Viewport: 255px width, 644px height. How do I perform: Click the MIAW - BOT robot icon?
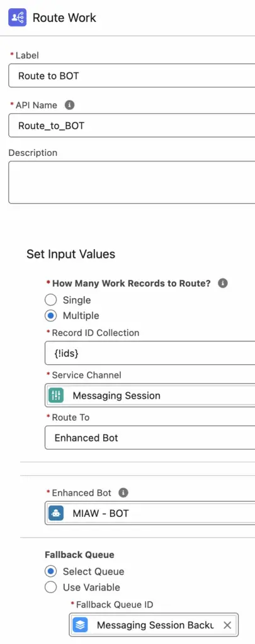point(56,513)
